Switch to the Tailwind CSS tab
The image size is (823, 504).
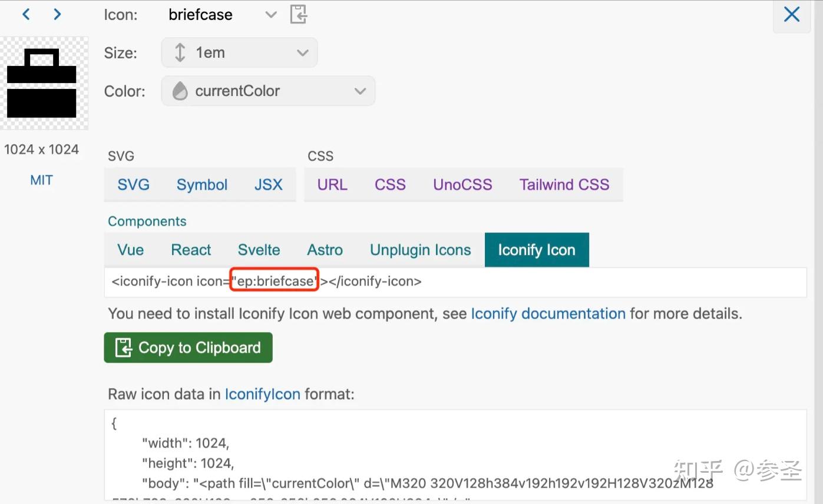(x=564, y=185)
